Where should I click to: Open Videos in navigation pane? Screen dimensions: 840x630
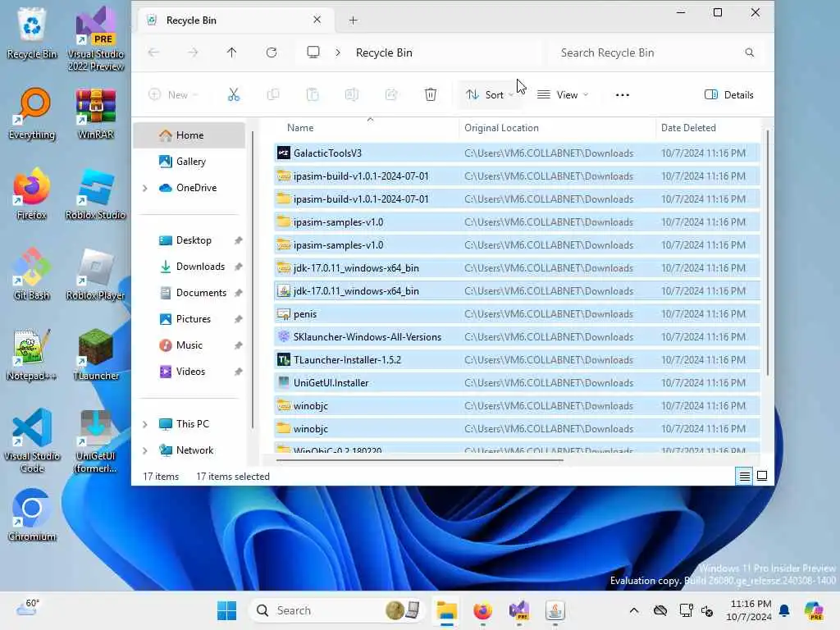tap(189, 372)
